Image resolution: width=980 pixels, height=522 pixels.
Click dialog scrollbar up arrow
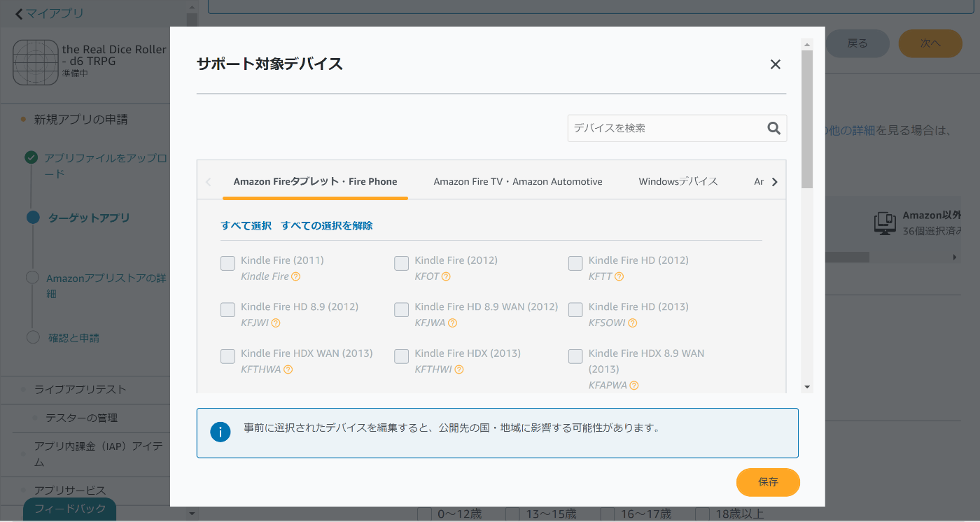[x=807, y=44]
